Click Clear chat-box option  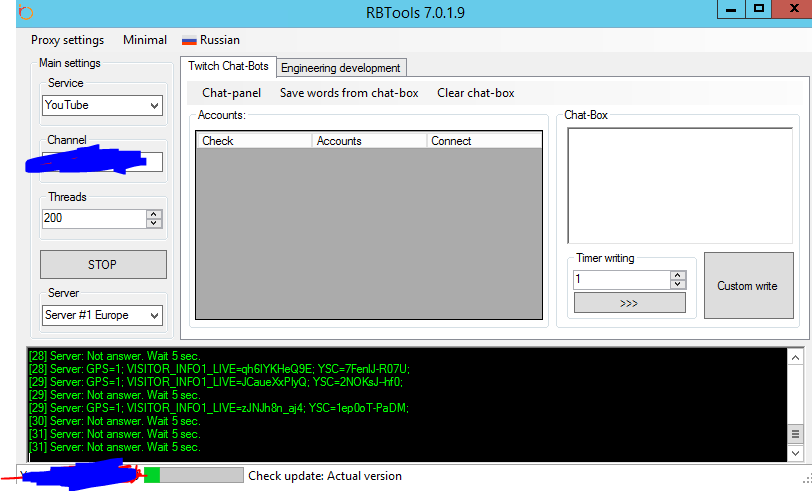pos(476,93)
